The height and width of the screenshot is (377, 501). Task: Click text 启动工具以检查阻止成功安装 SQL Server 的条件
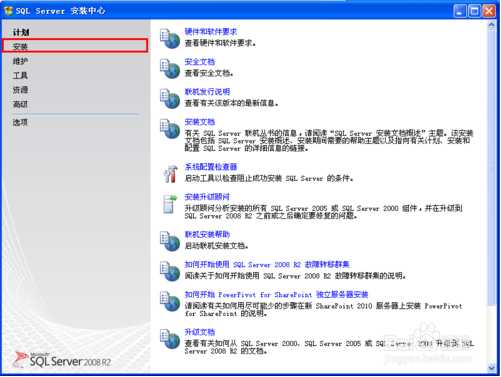click(269, 178)
